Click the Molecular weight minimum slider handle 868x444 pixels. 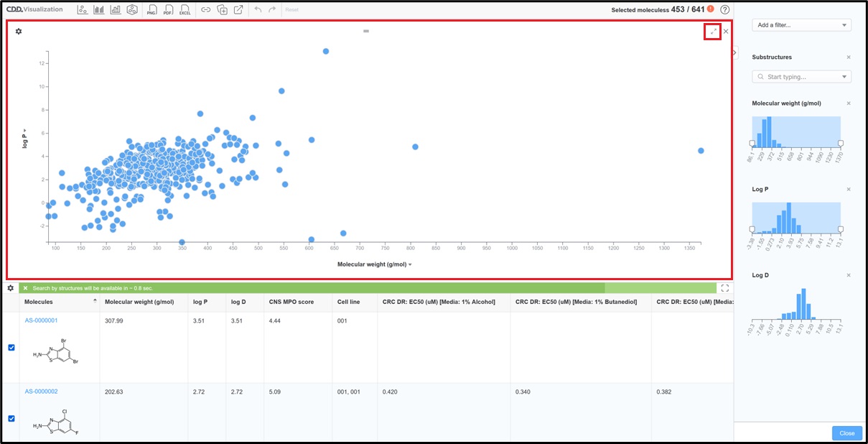752,144
